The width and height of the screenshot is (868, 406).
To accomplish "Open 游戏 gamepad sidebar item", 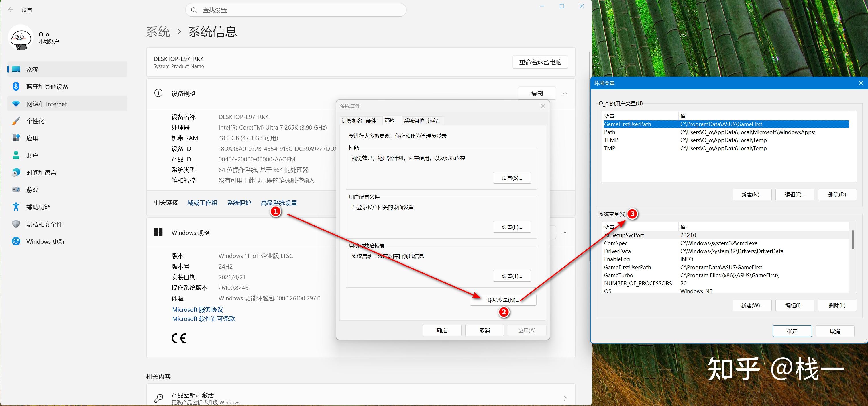I will click(67, 190).
